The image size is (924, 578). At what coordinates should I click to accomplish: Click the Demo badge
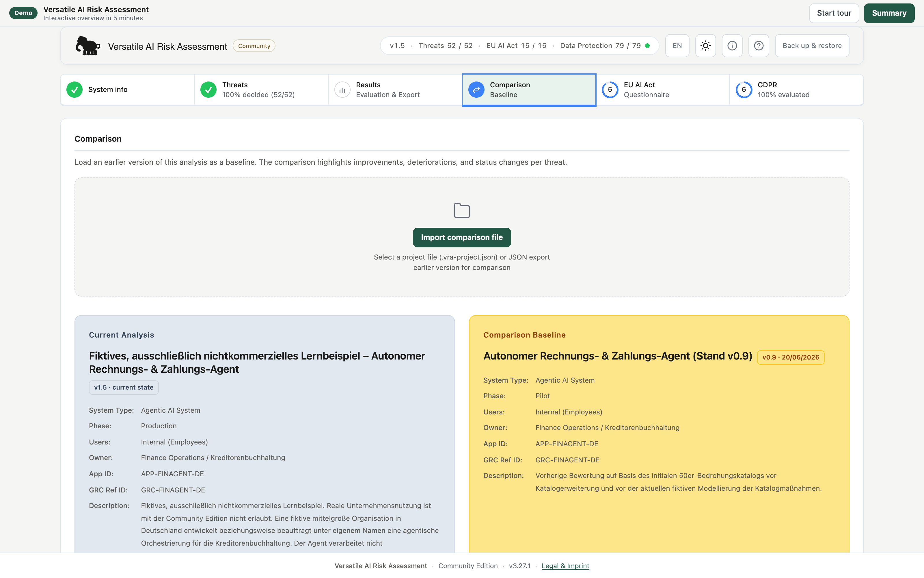coord(23,13)
